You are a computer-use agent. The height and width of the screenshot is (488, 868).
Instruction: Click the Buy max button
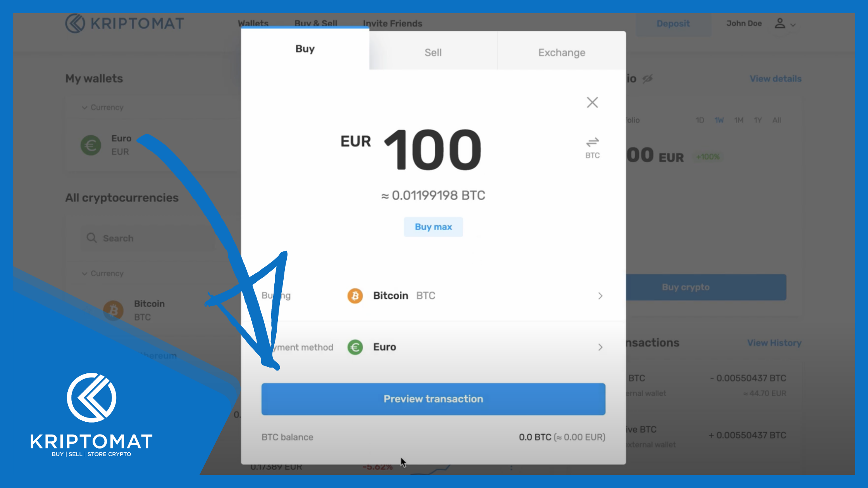[x=433, y=227]
